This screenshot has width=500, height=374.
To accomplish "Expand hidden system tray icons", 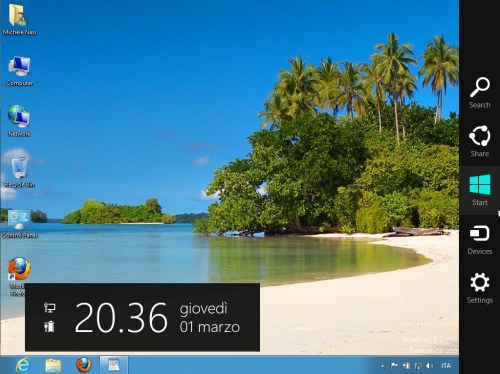I will (x=382, y=366).
